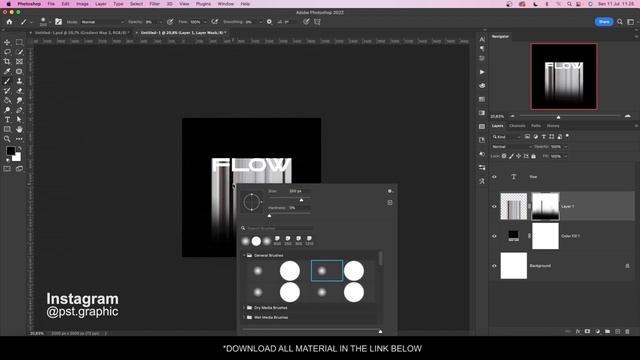Hide Layer 1 visibility eye

pos(494,207)
